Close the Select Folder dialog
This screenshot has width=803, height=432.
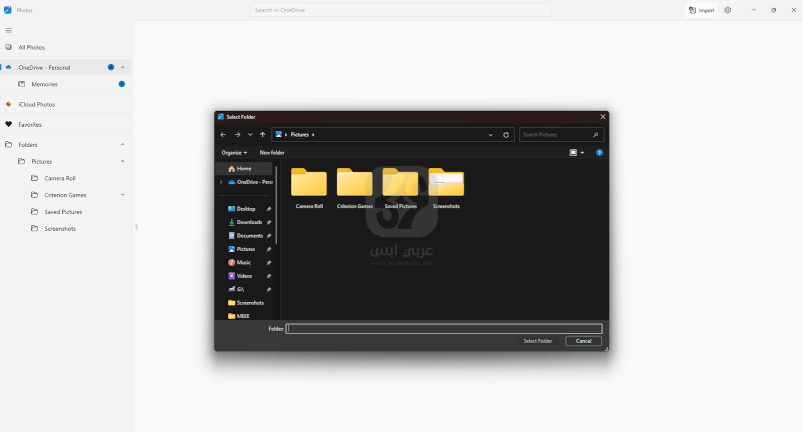[x=603, y=117]
